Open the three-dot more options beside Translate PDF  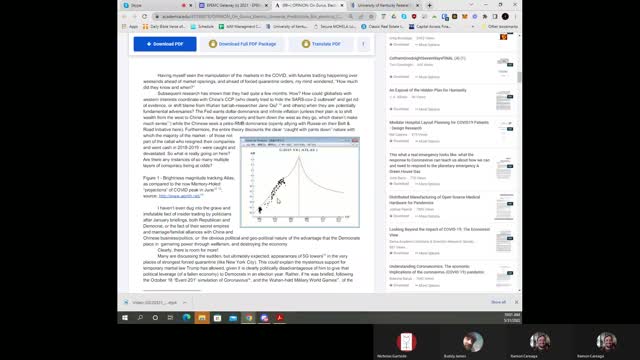click(363, 44)
